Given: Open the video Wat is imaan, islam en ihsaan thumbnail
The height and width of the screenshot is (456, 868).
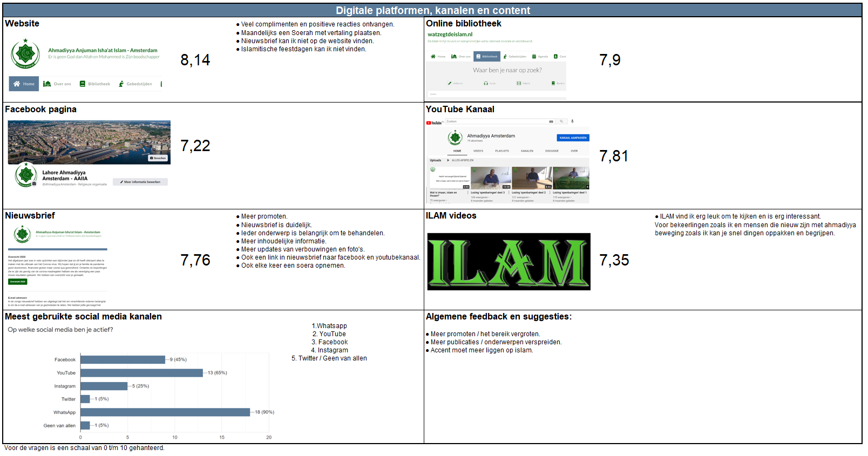Looking at the screenshot, I should pos(450,178).
